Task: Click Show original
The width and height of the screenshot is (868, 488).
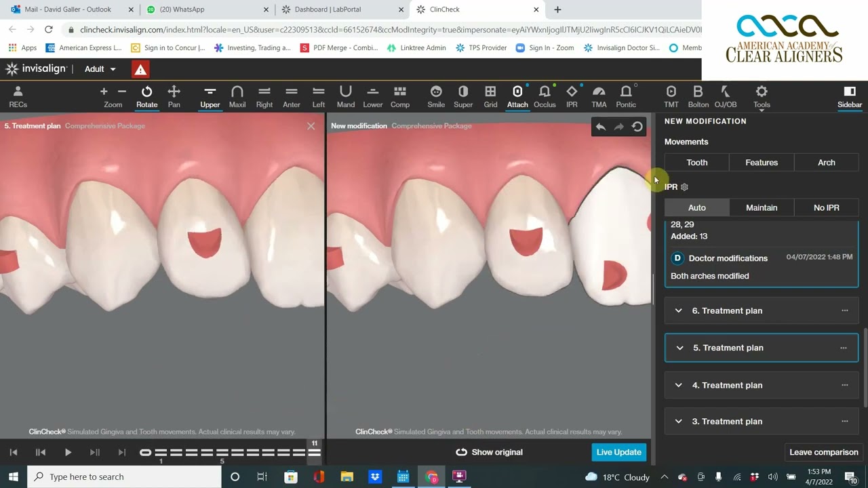Action: (489, 452)
